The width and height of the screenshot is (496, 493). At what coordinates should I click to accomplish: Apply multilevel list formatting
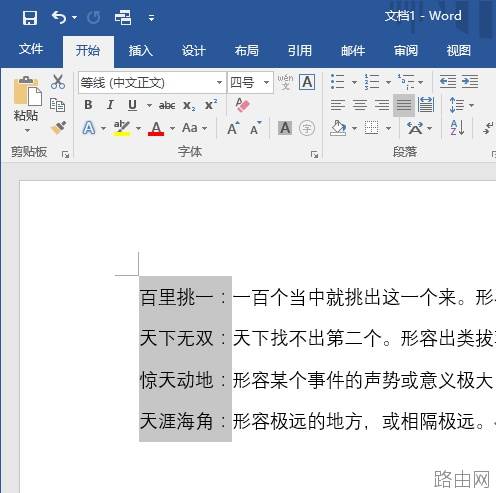coord(405,82)
